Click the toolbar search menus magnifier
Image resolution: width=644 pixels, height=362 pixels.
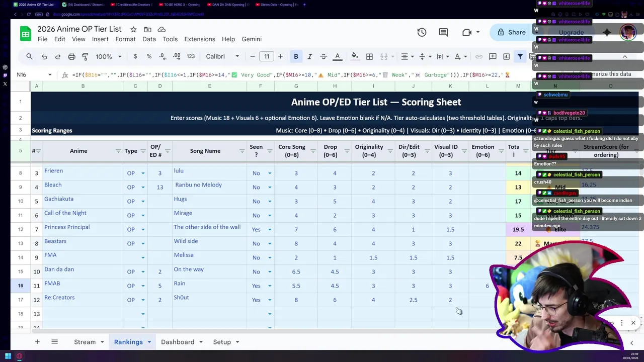tap(29, 56)
